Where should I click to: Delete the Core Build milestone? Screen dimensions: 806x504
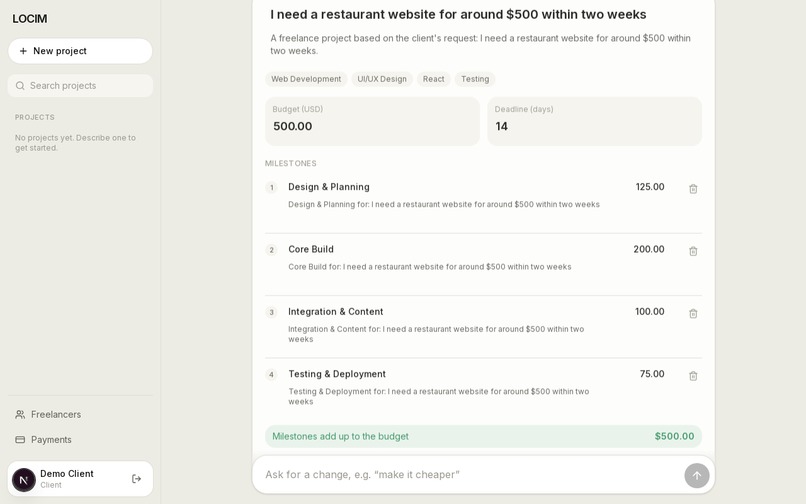(693, 251)
